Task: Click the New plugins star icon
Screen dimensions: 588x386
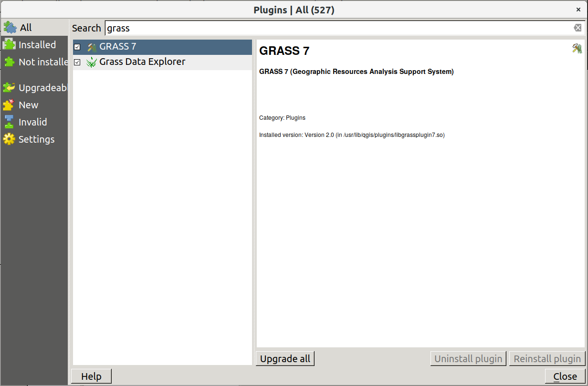Action: tap(9, 104)
